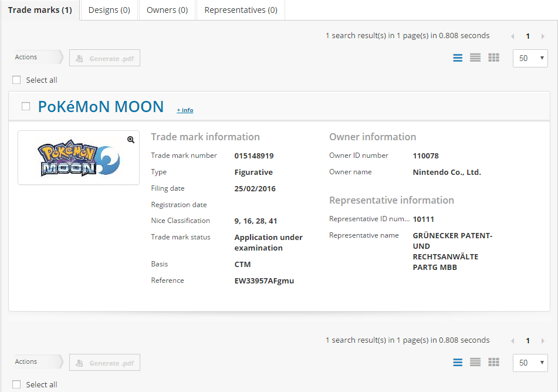This screenshot has width=558, height=392.
Task: Select the compact list view icon at bottom
Action: [x=475, y=362]
